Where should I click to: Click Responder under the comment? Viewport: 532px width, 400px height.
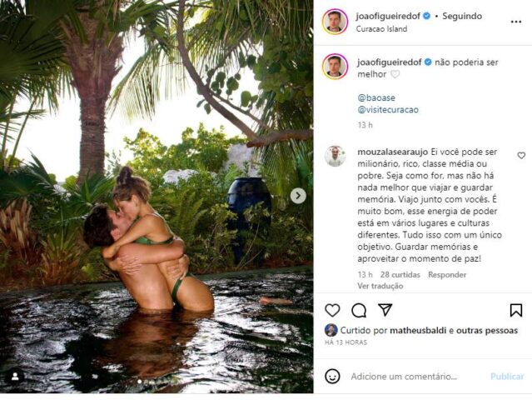pos(447,275)
